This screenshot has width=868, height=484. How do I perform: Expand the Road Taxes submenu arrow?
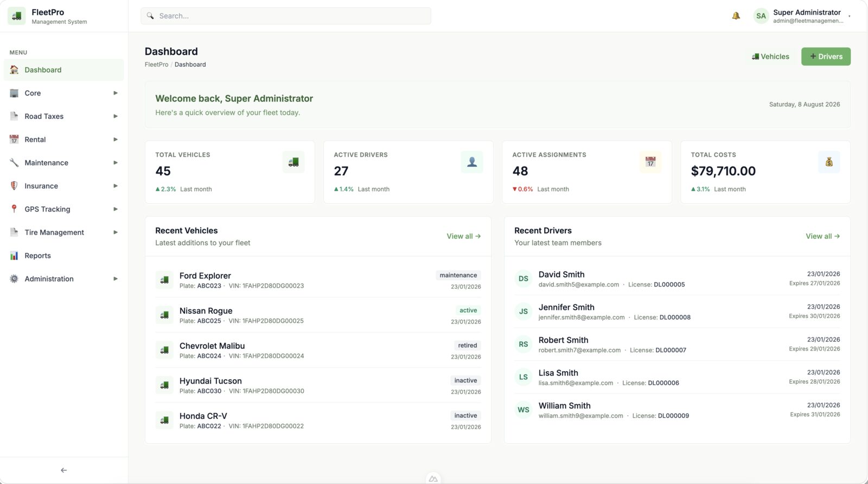(116, 116)
